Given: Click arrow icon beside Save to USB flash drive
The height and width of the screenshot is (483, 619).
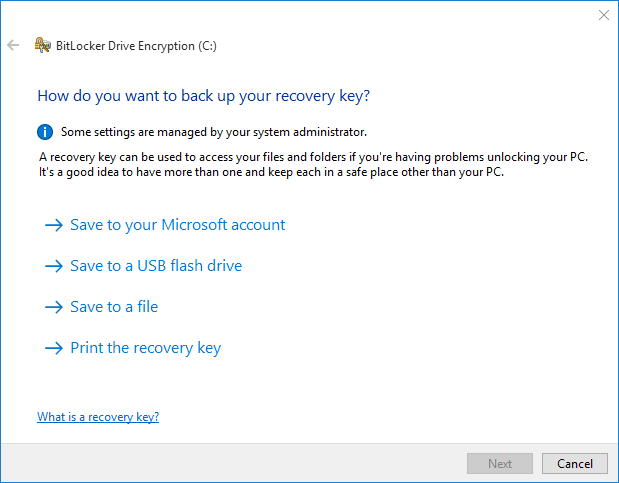Looking at the screenshot, I should click(54, 266).
